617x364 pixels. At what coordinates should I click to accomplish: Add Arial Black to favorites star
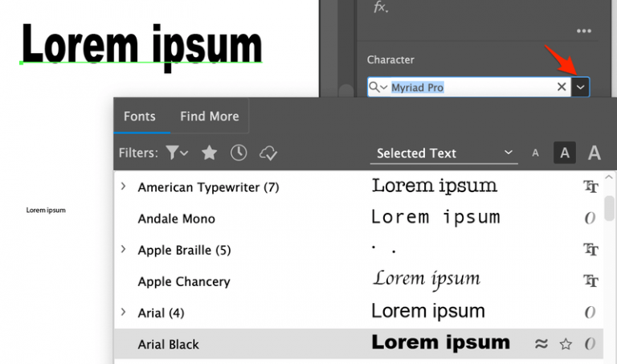tap(566, 345)
